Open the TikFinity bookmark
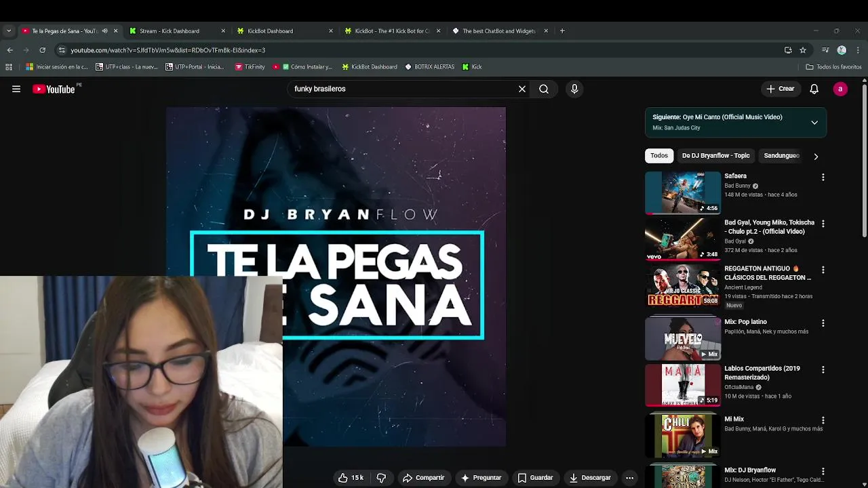Image resolution: width=868 pixels, height=488 pixels. (250, 66)
